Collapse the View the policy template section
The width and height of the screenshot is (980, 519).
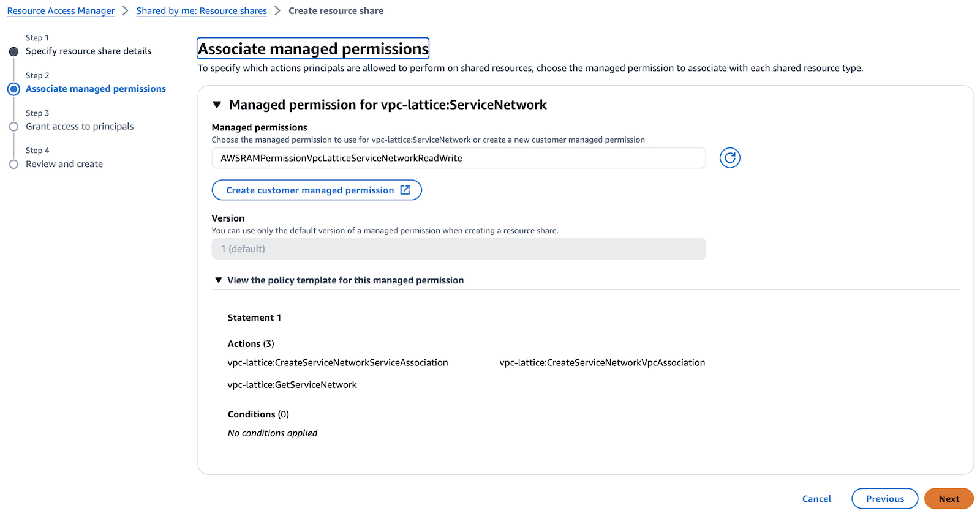point(219,280)
